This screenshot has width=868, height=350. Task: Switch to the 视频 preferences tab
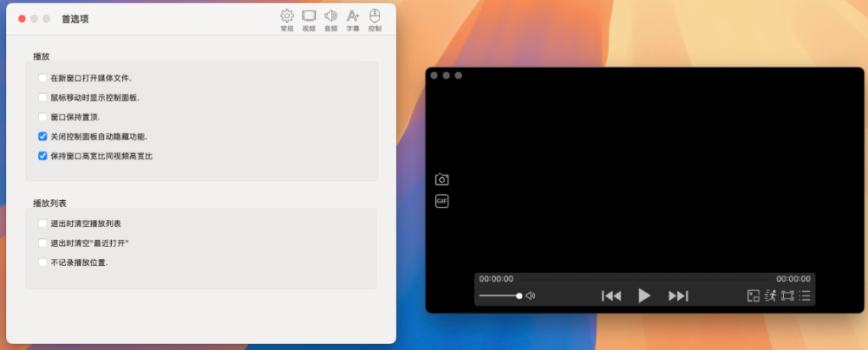309,19
